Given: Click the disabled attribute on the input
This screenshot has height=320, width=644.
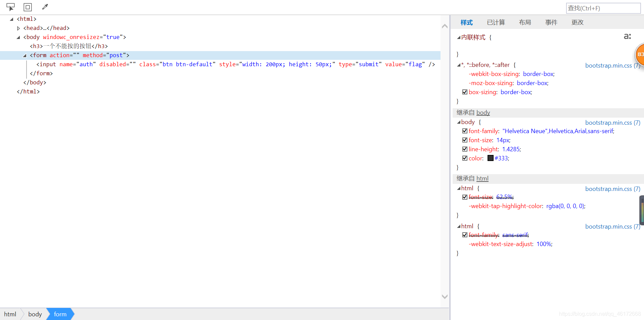Looking at the screenshot, I should click(x=118, y=65).
